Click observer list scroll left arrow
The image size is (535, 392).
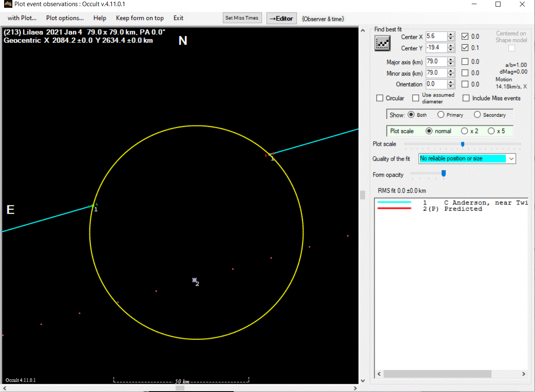click(379, 374)
